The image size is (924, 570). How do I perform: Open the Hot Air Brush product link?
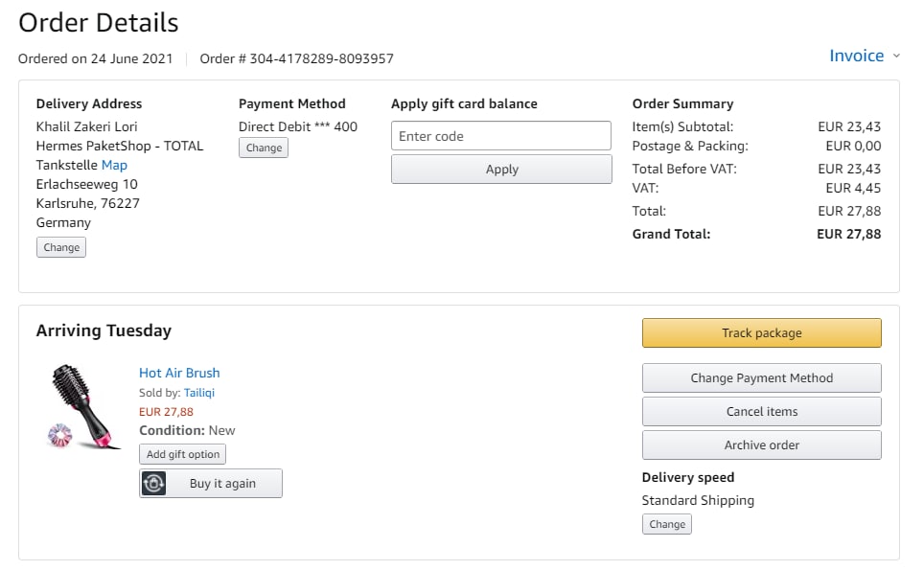pos(179,373)
